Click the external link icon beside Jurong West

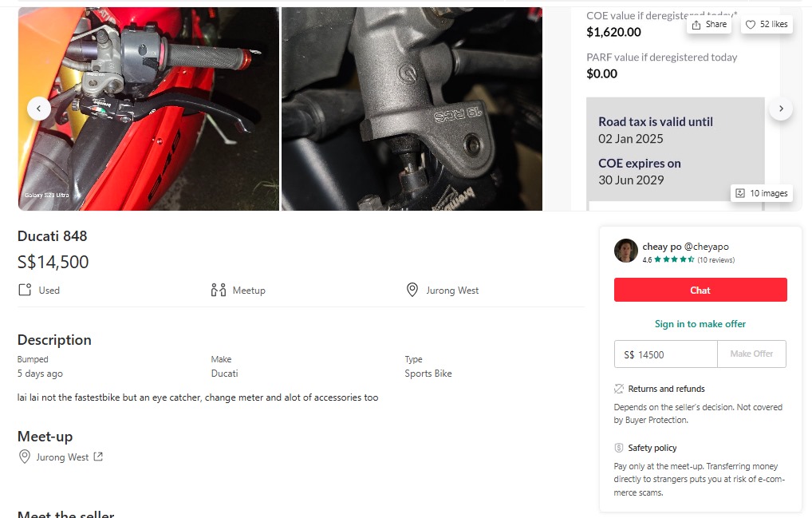[98, 457]
